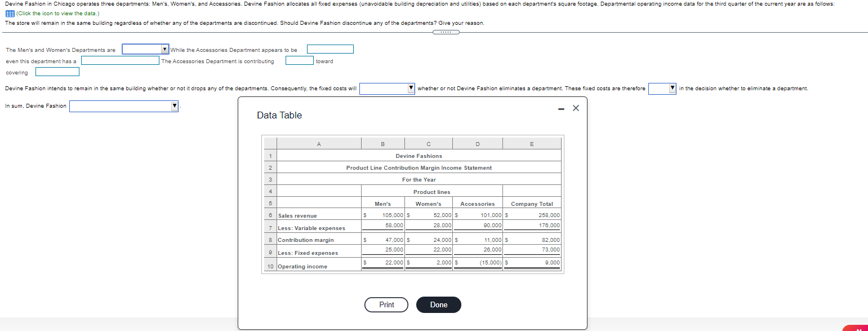Click row number 10 in data table

point(270,266)
